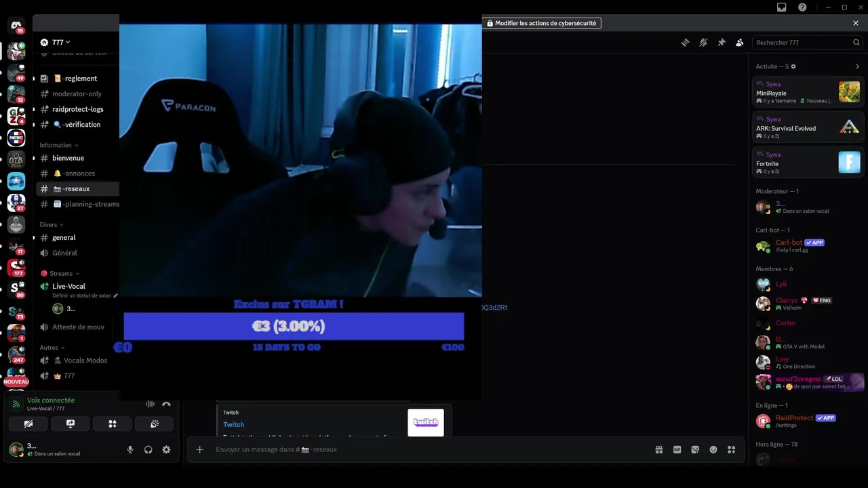Click the magnifier icon in search box
This screenshot has width=868, height=488.
(x=856, y=42)
